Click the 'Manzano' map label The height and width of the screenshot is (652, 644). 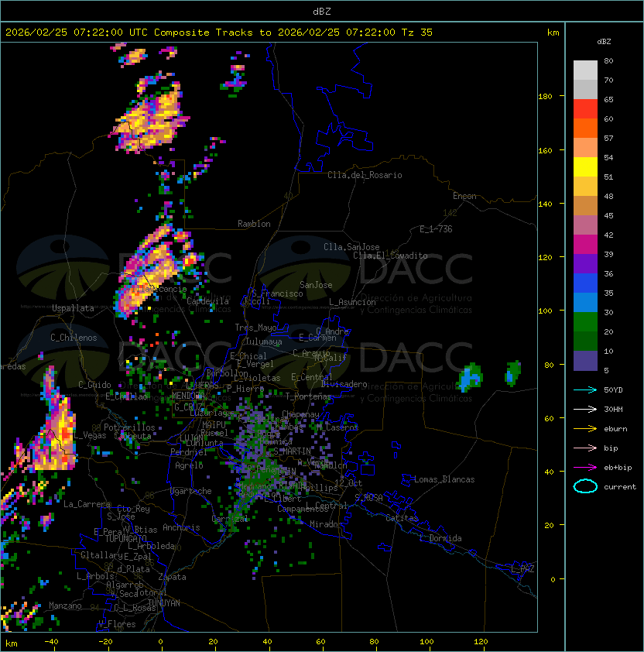point(65,606)
